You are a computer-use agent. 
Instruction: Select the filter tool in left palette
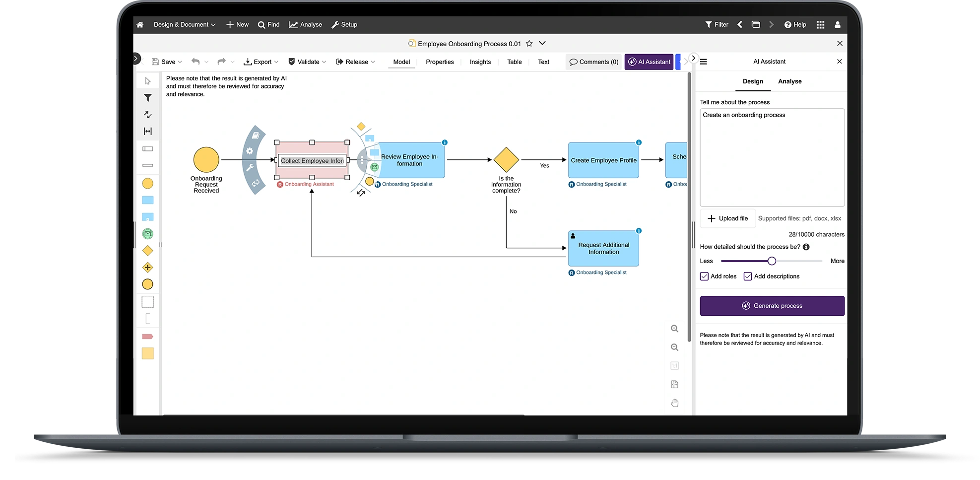147,98
